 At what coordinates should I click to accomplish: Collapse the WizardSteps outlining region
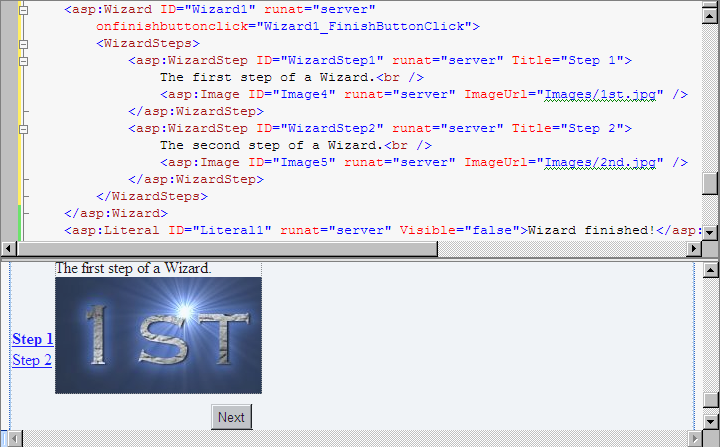pos(23,44)
